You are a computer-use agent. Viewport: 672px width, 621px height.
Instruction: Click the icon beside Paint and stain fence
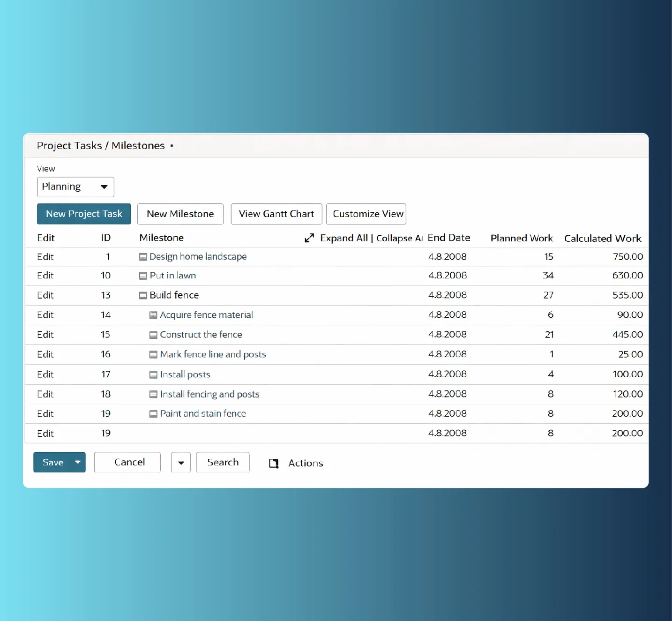[153, 414]
